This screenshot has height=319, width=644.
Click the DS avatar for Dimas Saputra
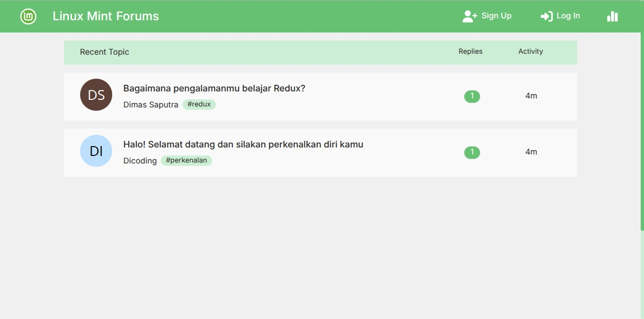96,95
